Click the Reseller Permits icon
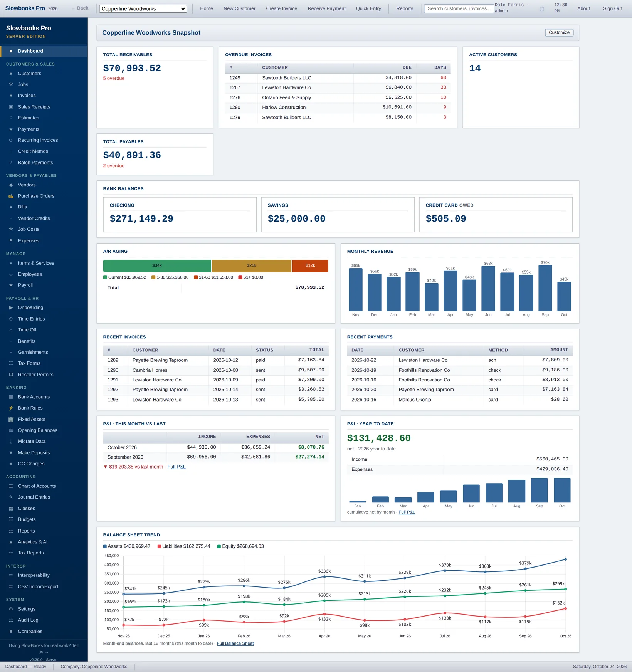Screen dimensions: 632x672 point(11,375)
